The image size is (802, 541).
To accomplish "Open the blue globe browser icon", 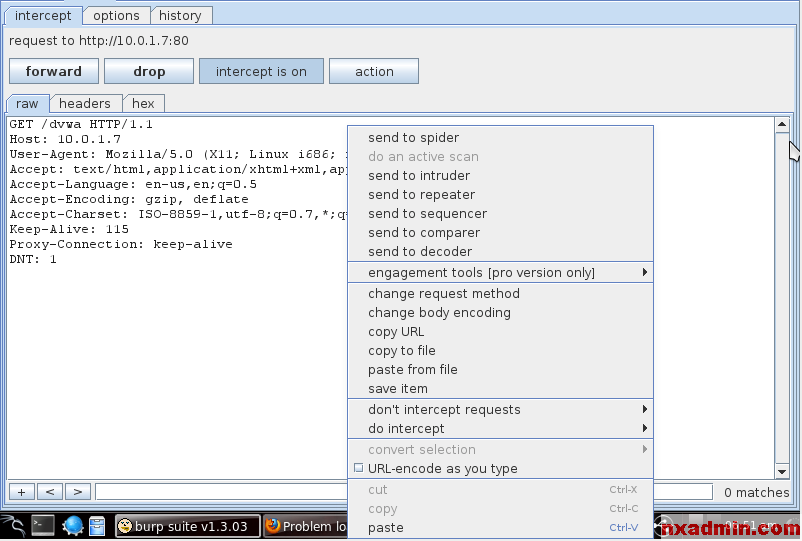I will 72,526.
